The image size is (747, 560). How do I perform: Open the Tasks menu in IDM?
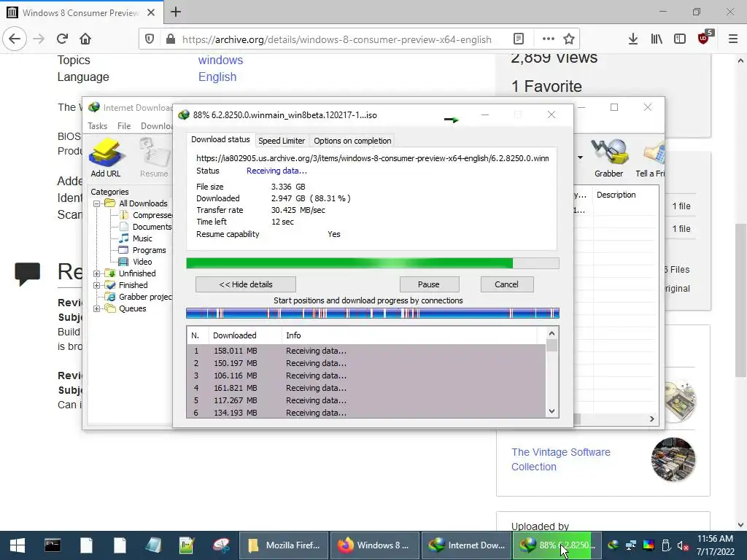pyautogui.click(x=97, y=126)
